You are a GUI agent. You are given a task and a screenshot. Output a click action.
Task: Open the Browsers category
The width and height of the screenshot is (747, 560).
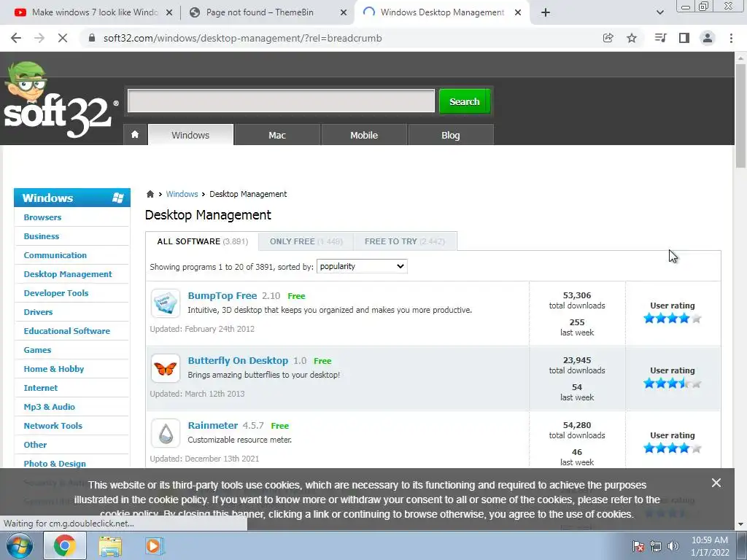pyautogui.click(x=42, y=217)
